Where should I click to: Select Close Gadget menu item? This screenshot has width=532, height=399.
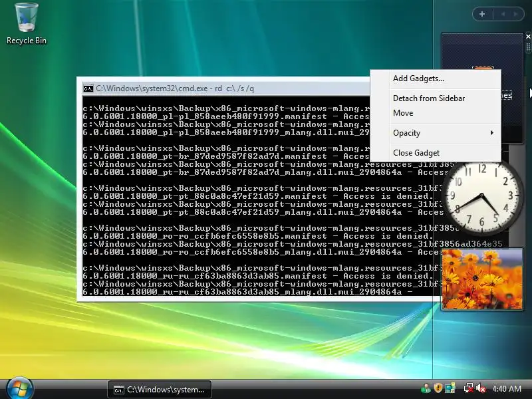coord(416,153)
